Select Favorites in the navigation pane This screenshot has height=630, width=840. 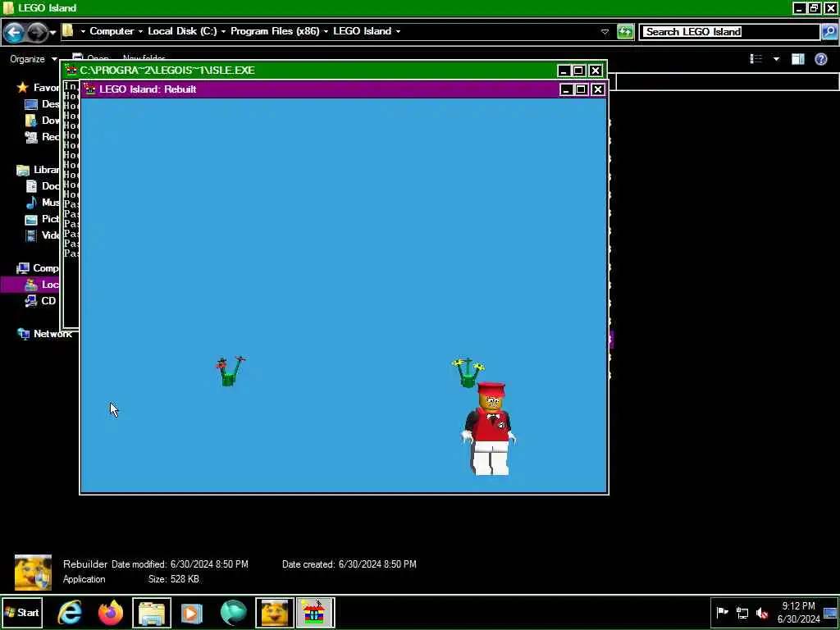pos(38,87)
